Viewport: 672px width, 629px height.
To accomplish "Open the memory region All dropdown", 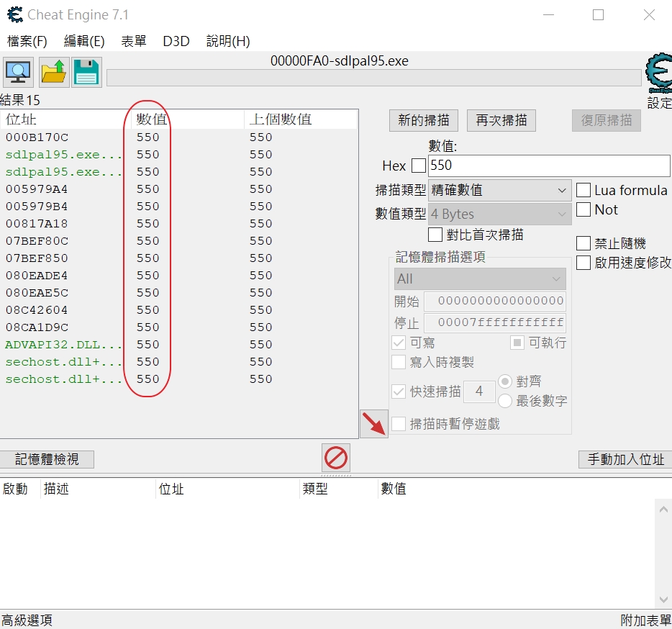I will [x=480, y=279].
